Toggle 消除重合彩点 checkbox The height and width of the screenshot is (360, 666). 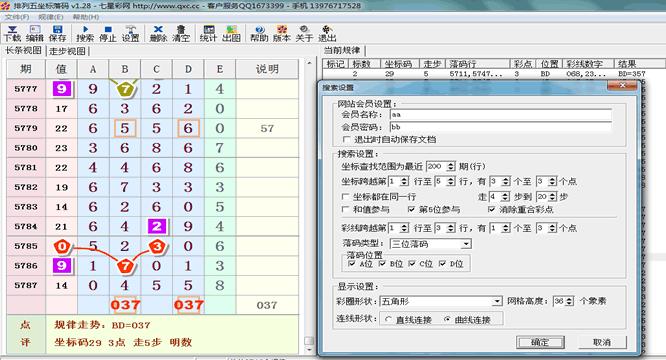(x=491, y=209)
